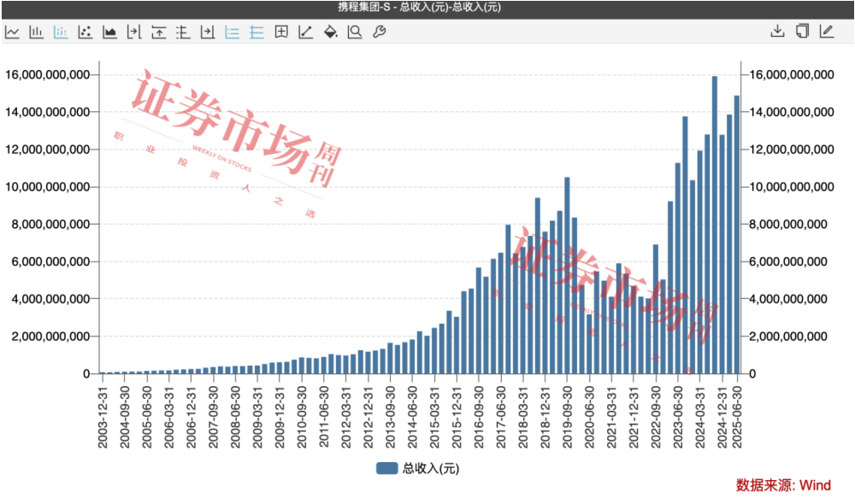Click the 数据来源: Wind source text

[783, 485]
